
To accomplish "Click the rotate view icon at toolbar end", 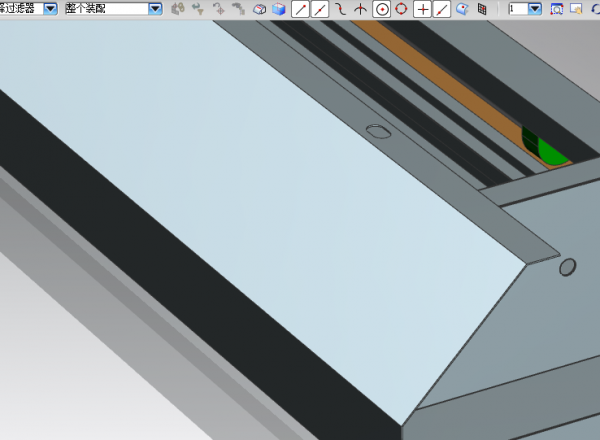I will pos(595,9).
